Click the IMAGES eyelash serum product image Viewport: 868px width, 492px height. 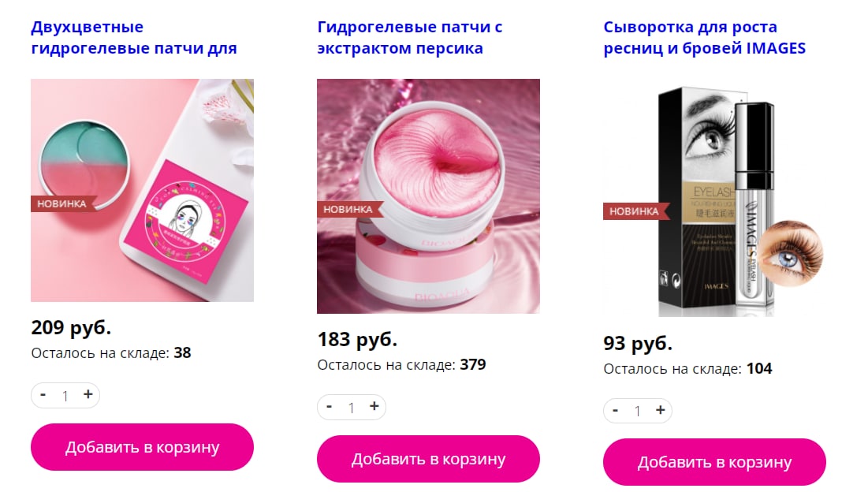[714, 198]
